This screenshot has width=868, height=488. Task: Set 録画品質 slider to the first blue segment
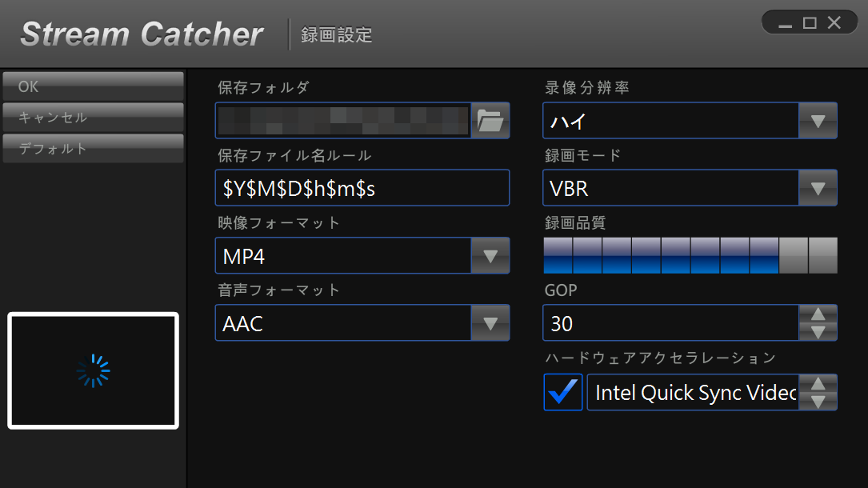click(x=558, y=256)
